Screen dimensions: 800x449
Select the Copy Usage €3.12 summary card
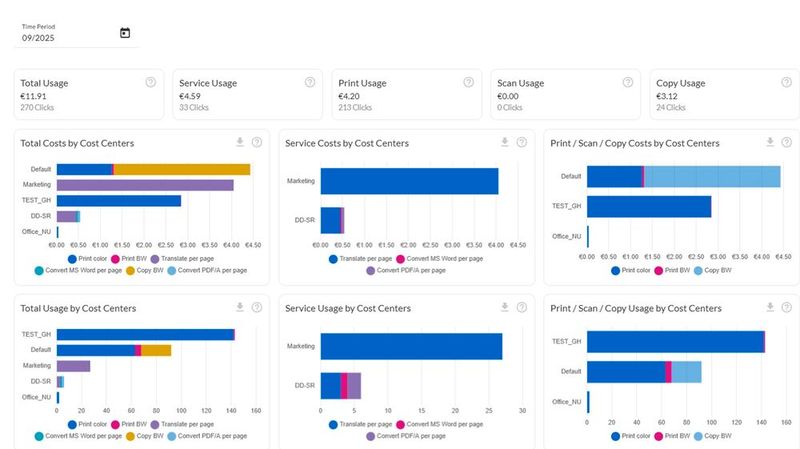tap(724, 94)
